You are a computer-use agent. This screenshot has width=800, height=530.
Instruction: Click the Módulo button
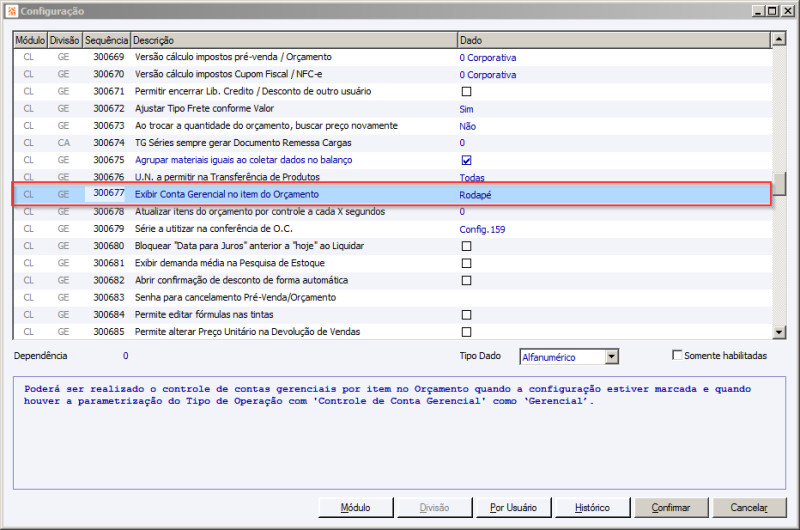point(356,508)
